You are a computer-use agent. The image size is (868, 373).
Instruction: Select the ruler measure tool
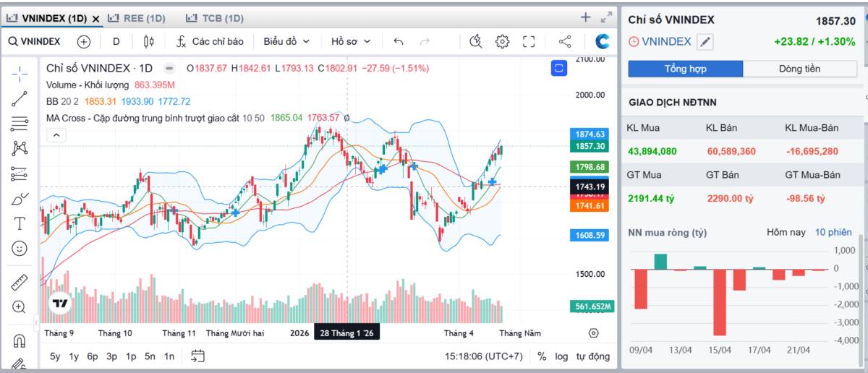(x=20, y=283)
